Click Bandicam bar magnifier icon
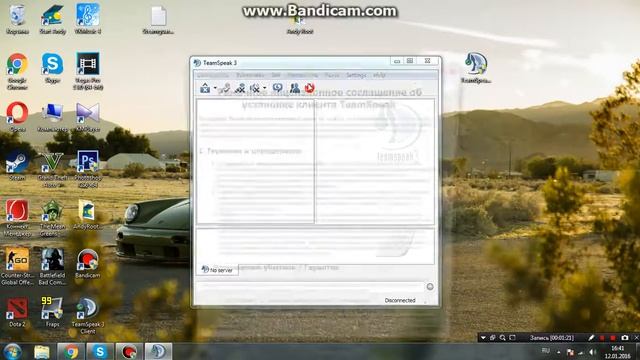The image size is (640, 360). (x=502, y=338)
